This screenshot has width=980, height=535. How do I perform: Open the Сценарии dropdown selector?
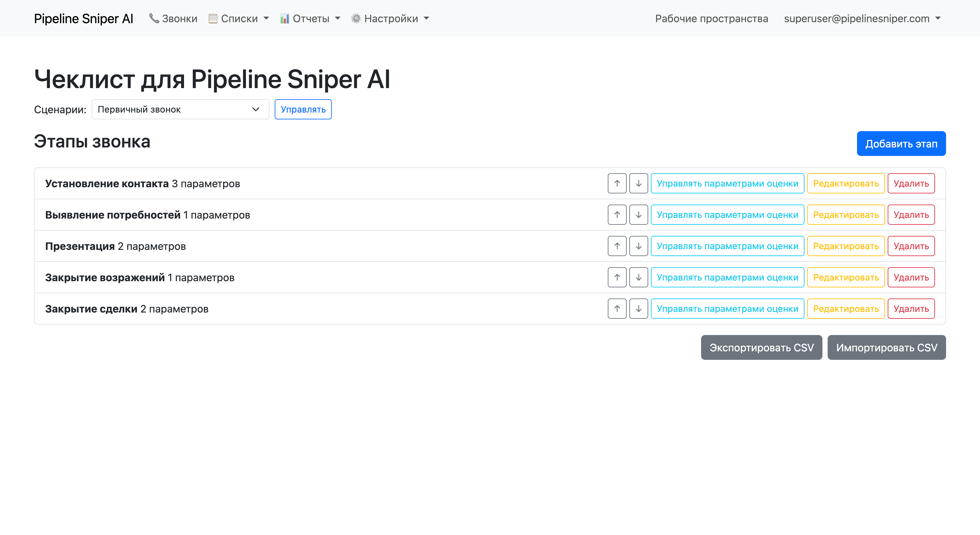coord(180,110)
